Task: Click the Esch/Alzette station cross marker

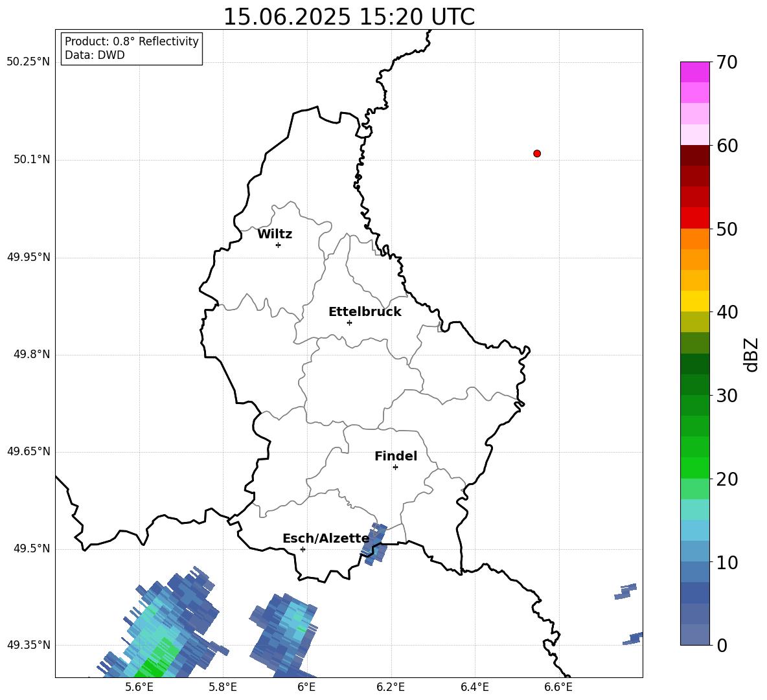Action: tap(303, 549)
